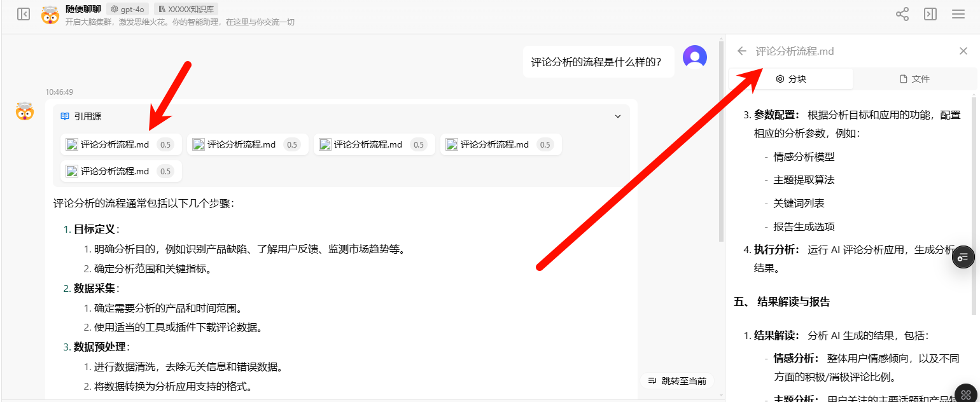Screen dimensions: 980x402
Task: Click the back arrow in document panel
Action: click(x=741, y=51)
